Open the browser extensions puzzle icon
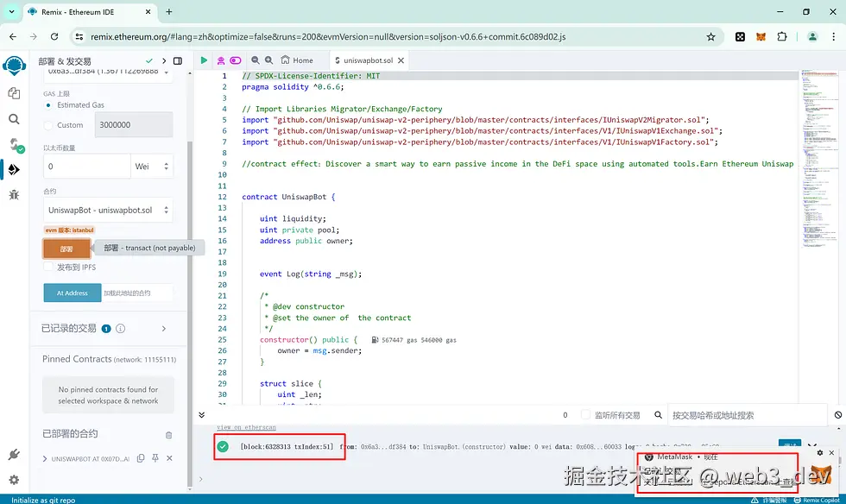Viewport: 846px width, 504px height. (782, 37)
